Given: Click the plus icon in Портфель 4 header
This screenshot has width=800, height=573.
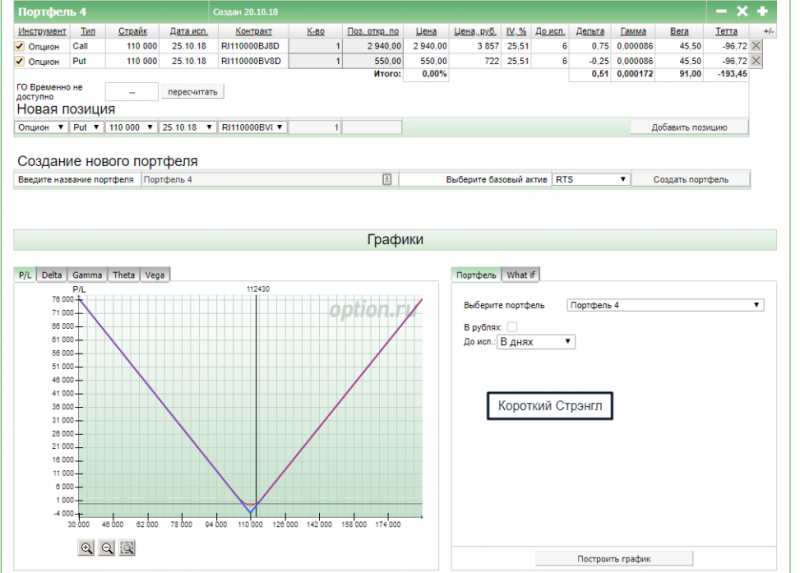Looking at the screenshot, I should coord(762,11).
